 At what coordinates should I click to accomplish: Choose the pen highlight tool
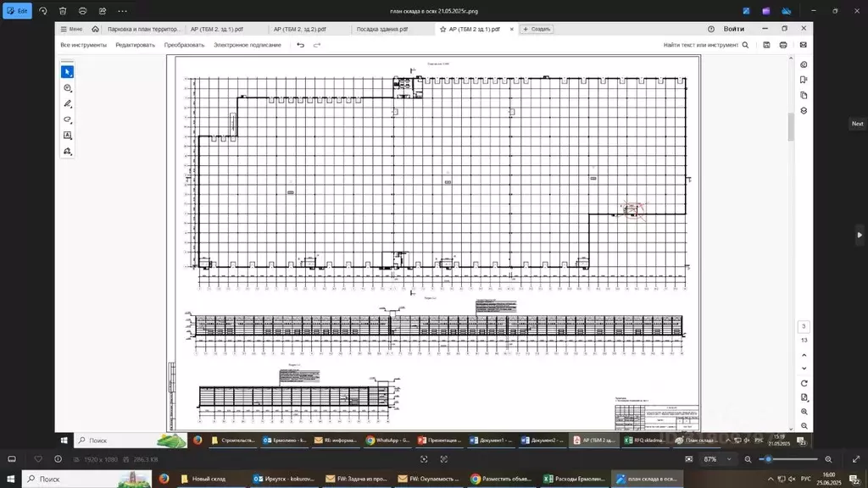pos(67,104)
